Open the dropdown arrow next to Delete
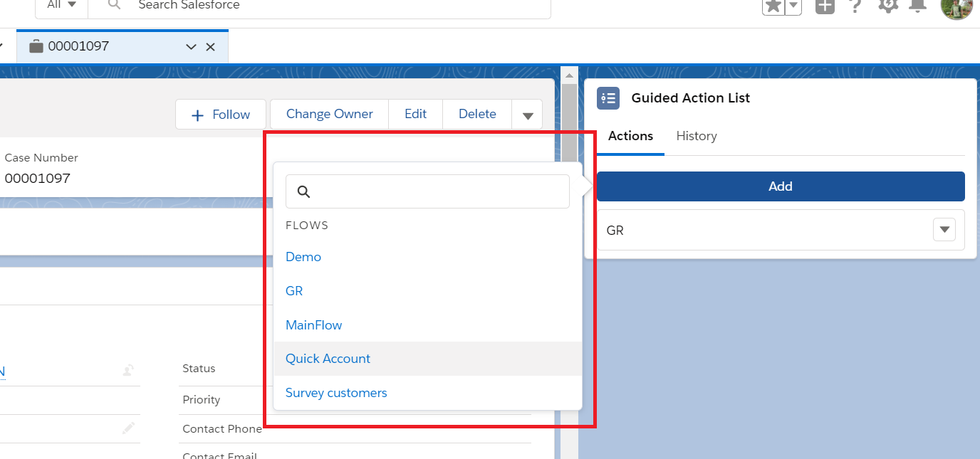This screenshot has height=459, width=980. (x=527, y=114)
